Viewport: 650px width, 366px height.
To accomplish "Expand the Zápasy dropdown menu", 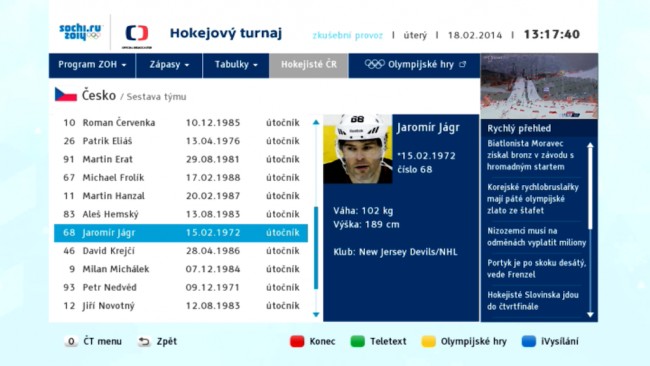I will (x=169, y=65).
